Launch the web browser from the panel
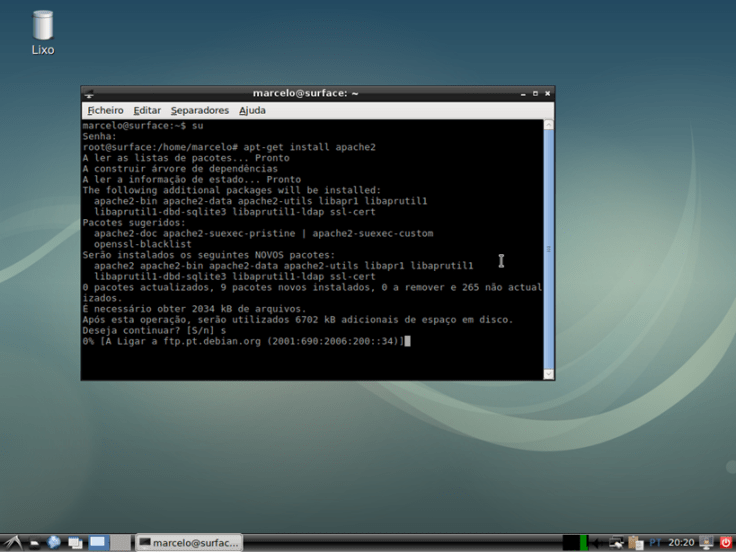The image size is (736, 552). [x=54, y=542]
